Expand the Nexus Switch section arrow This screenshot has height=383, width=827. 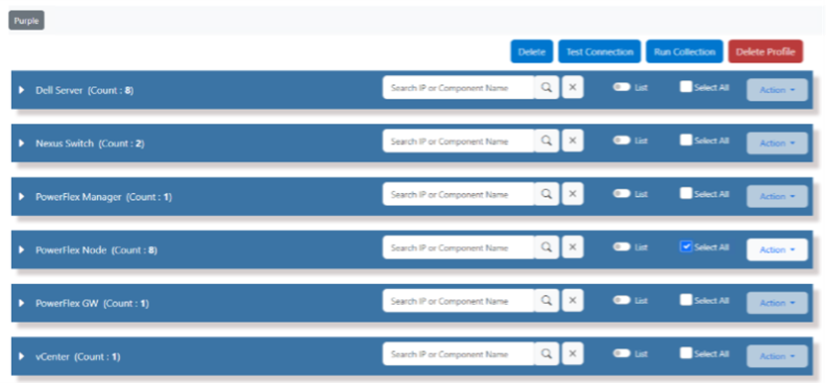[x=22, y=143]
